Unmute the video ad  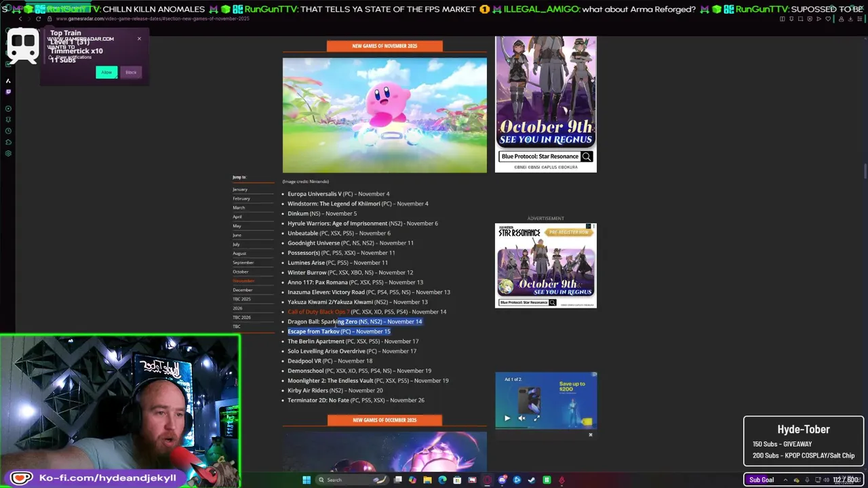click(521, 418)
